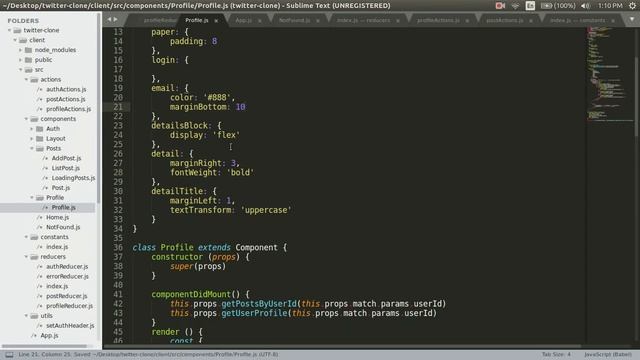Click the profileReducer.js file icon in sidebar
The image size is (640, 360).
pos(40,306)
